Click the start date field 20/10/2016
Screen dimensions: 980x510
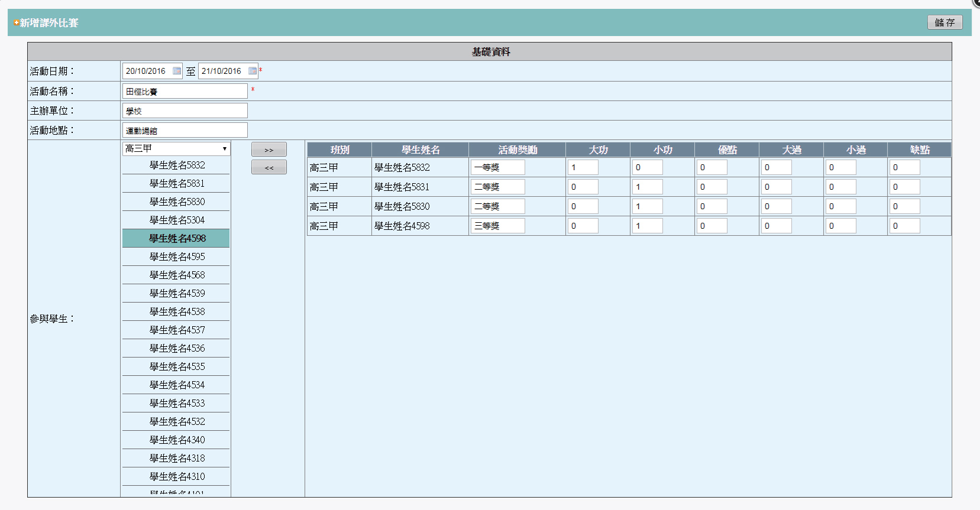pos(147,71)
